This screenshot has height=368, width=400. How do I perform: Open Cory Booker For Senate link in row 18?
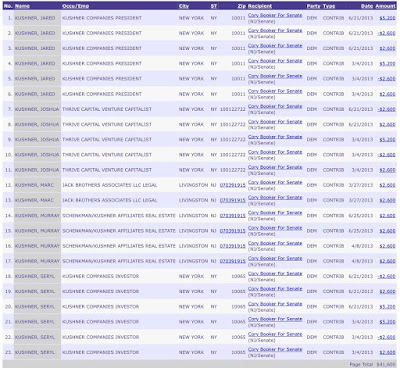(x=275, y=273)
